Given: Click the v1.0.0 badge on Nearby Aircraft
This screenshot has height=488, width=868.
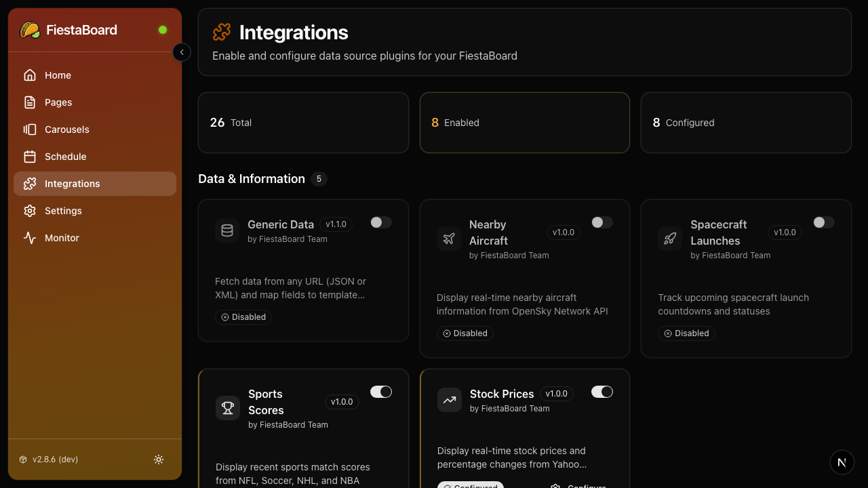Looking at the screenshot, I should coord(564,232).
